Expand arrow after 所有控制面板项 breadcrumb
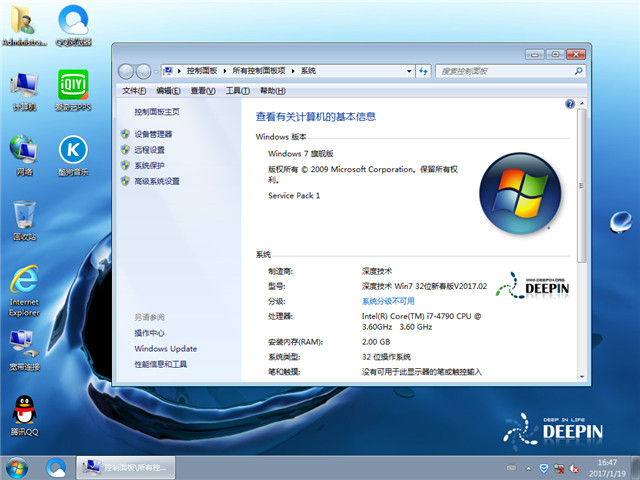Screen dimensions: 640x480 293,71
